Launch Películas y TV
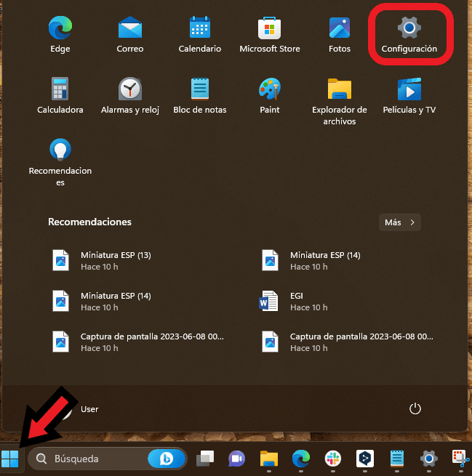472x476 pixels. pyautogui.click(x=409, y=96)
